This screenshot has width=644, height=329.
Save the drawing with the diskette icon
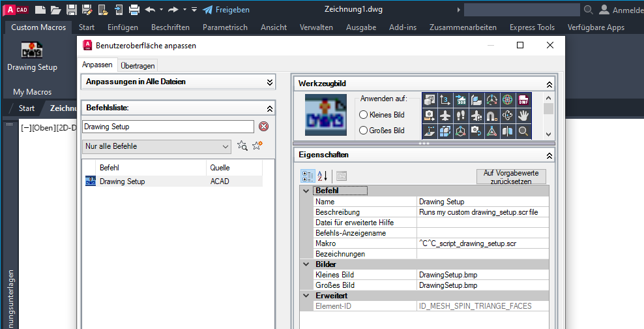pyautogui.click(x=72, y=9)
